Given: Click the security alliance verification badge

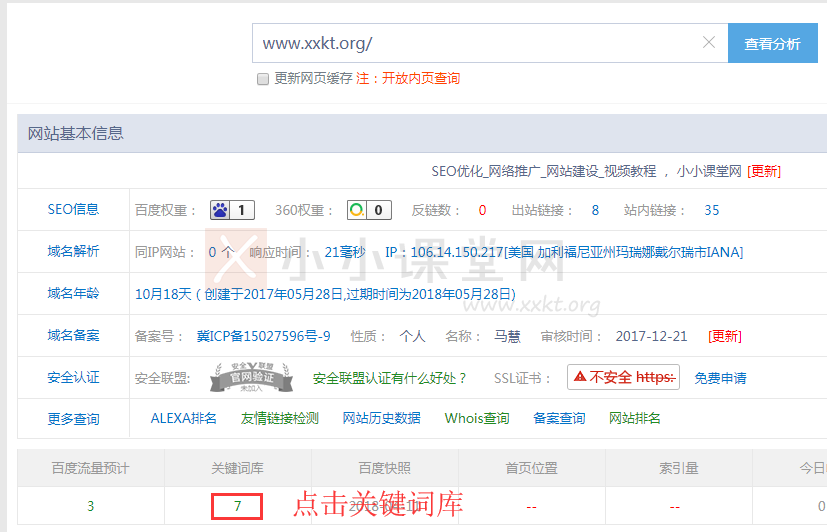Looking at the screenshot, I should [252, 378].
